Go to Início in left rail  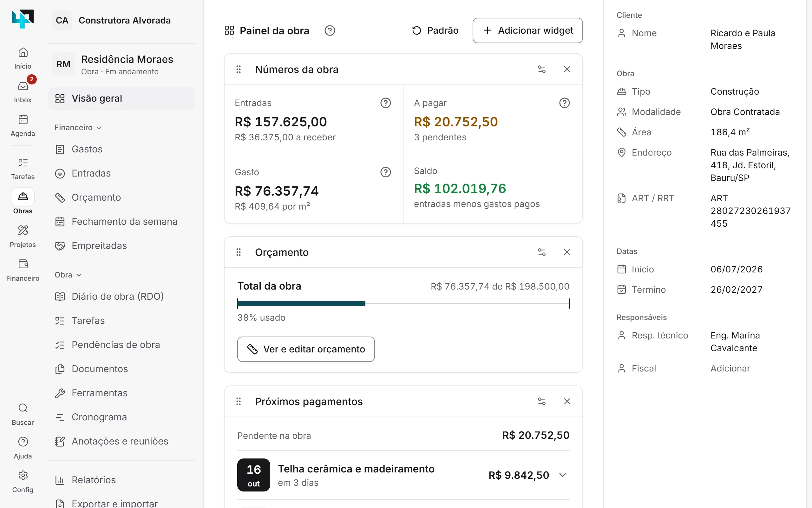pyautogui.click(x=23, y=58)
